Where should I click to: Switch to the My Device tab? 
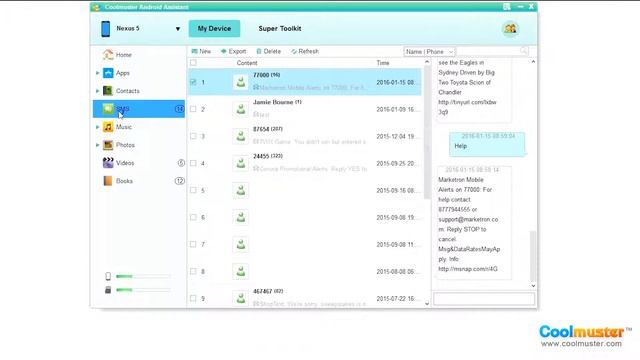tap(214, 29)
